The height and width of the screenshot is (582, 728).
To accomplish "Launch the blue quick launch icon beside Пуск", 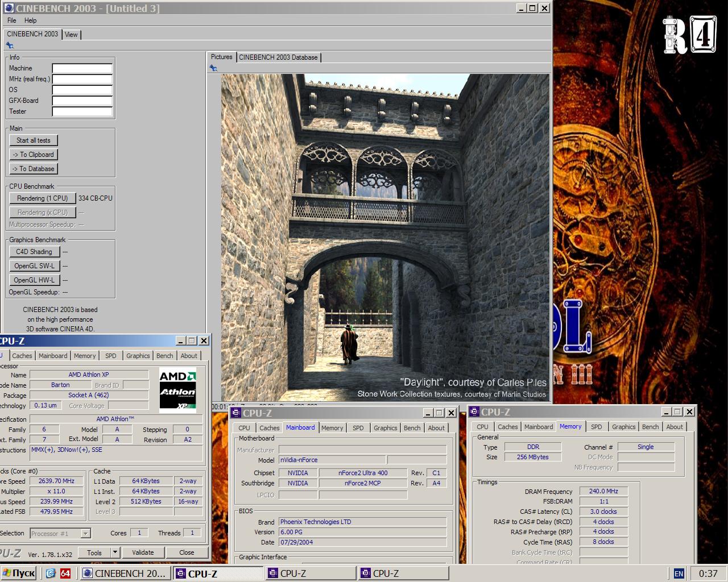I will [51, 573].
